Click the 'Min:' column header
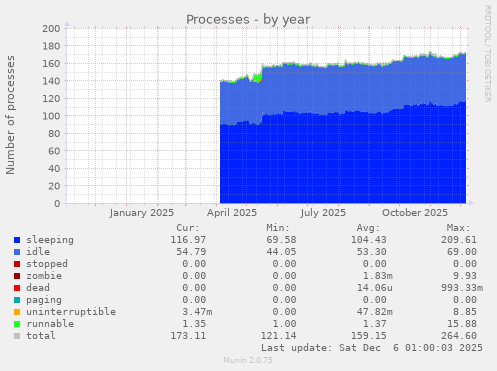The image size is (497, 371). coord(278,228)
